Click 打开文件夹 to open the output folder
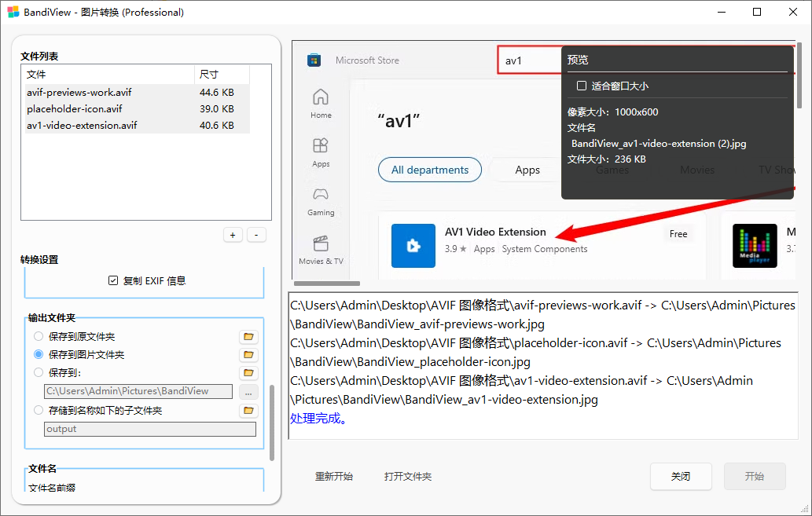The width and height of the screenshot is (812, 516). pyautogui.click(x=407, y=476)
